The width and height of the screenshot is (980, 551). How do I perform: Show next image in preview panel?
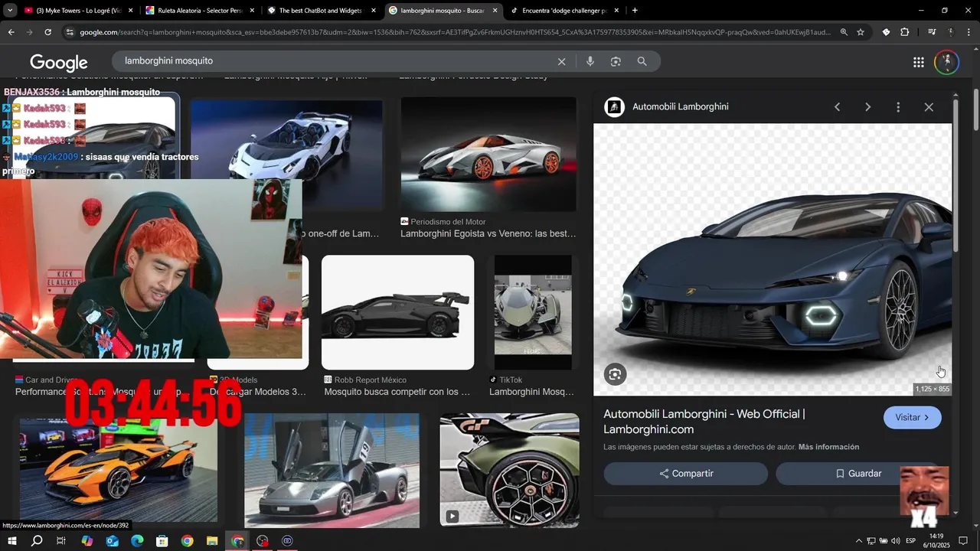click(x=867, y=107)
